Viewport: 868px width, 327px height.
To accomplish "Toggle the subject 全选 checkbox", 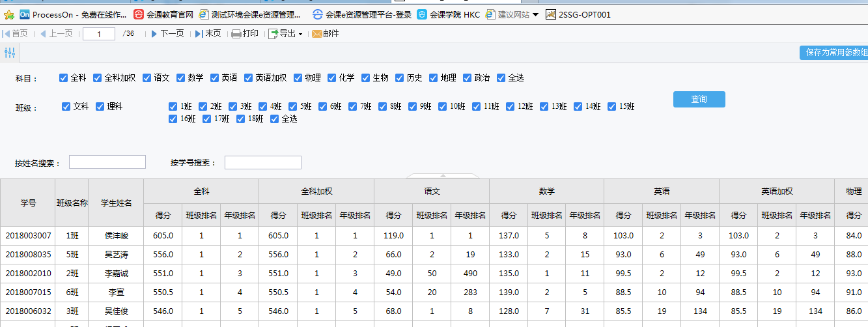I will tap(501, 78).
